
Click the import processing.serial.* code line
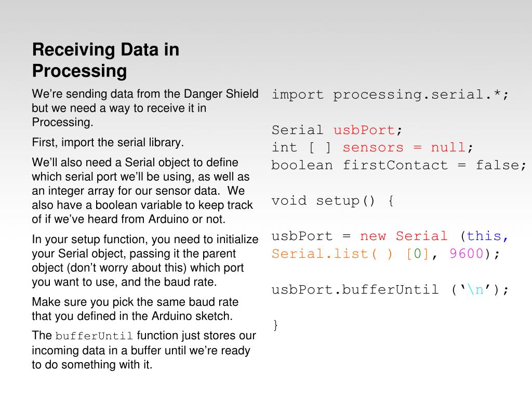click(390, 95)
